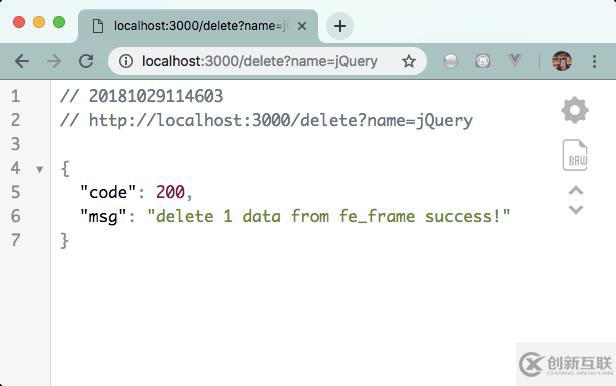
Task: Click line number 7
Action: coord(15,240)
